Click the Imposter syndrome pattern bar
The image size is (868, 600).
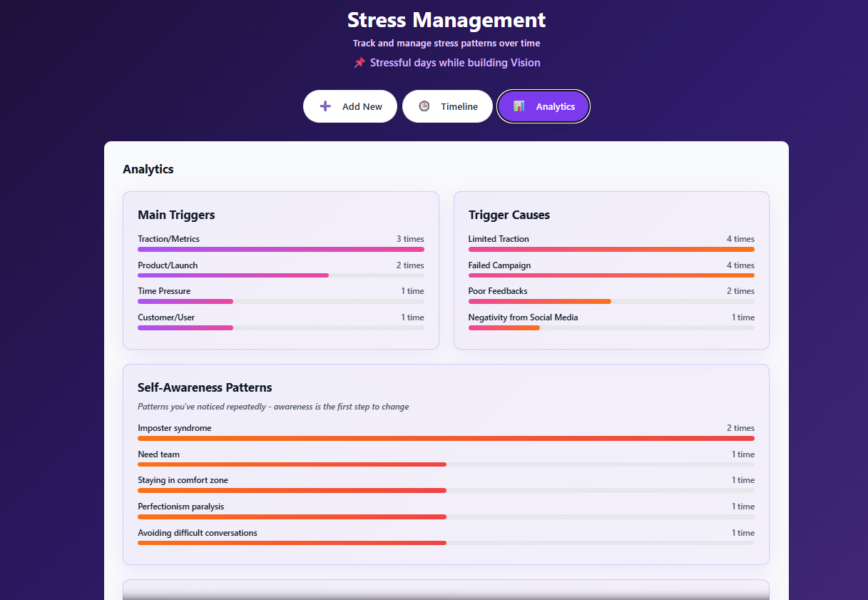click(x=446, y=439)
